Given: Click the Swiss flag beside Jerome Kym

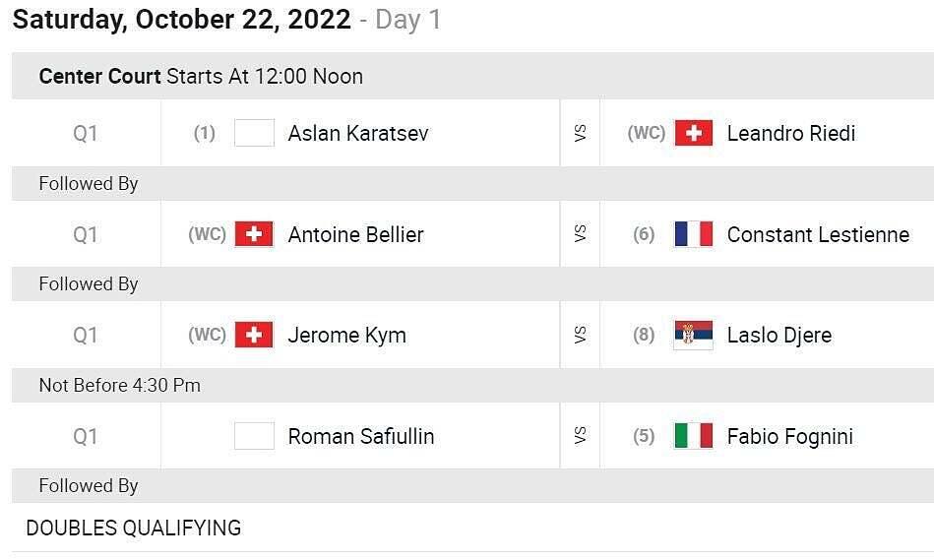Looking at the screenshot, I should coord(254,335).
